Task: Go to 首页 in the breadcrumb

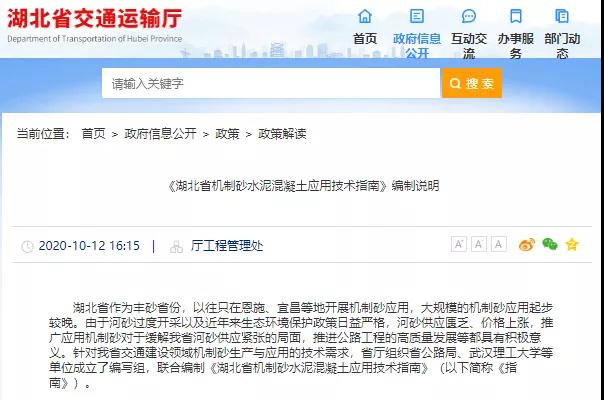Action: pyautogui.click(x=93, y=133)
